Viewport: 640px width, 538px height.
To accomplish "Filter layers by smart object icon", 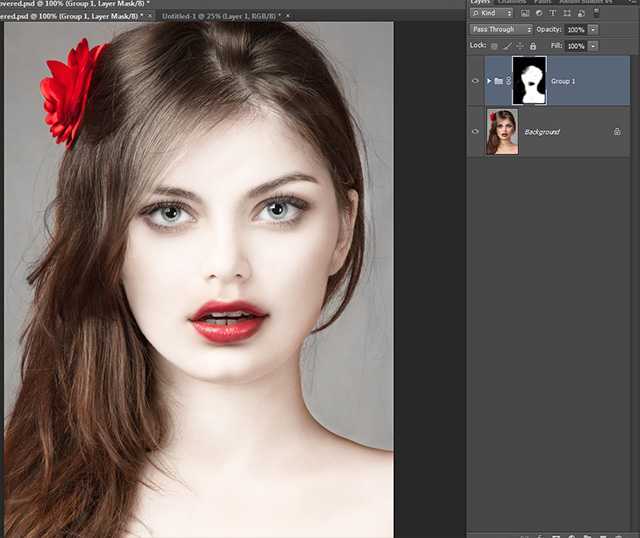I will point(581,14).
